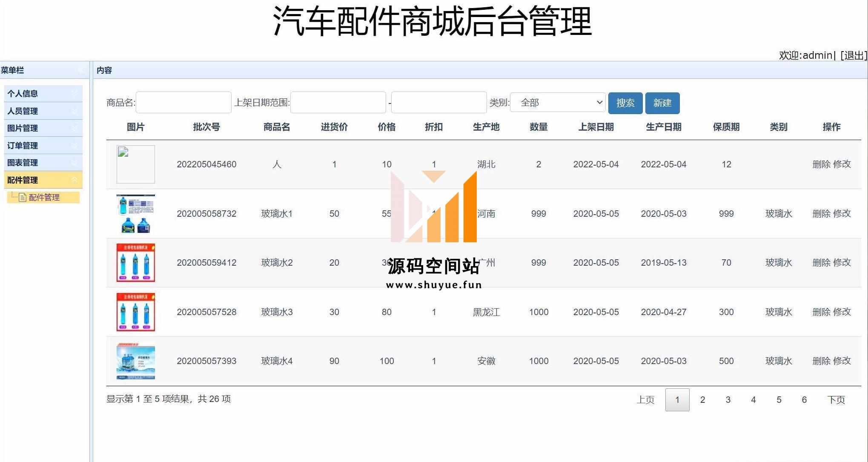Select the 湖北 origin cell
868x462 pixels.
point(486,164)
